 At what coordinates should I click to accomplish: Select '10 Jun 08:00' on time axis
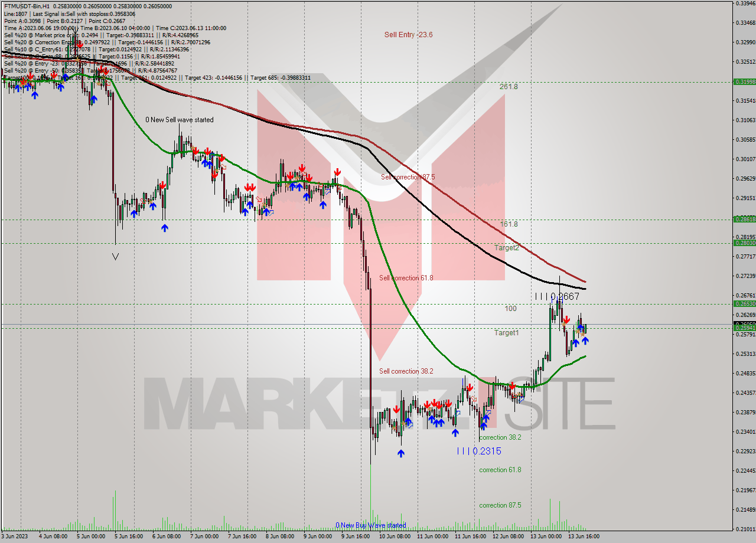[x=395, y=537]
